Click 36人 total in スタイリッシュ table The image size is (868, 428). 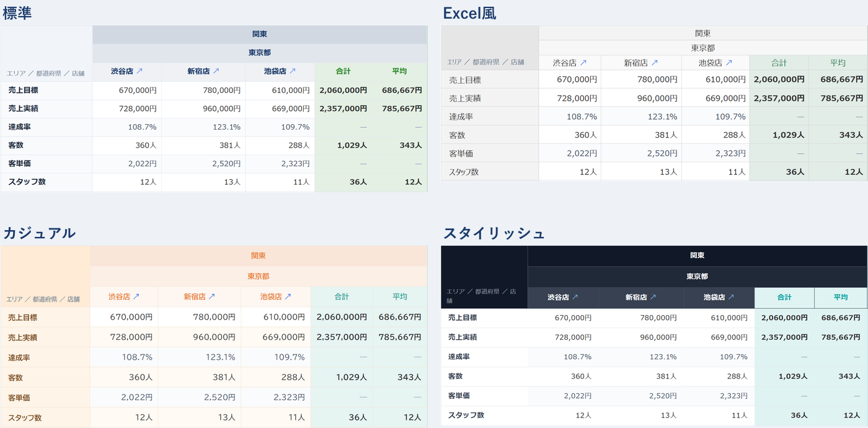[x=784, y=415]
